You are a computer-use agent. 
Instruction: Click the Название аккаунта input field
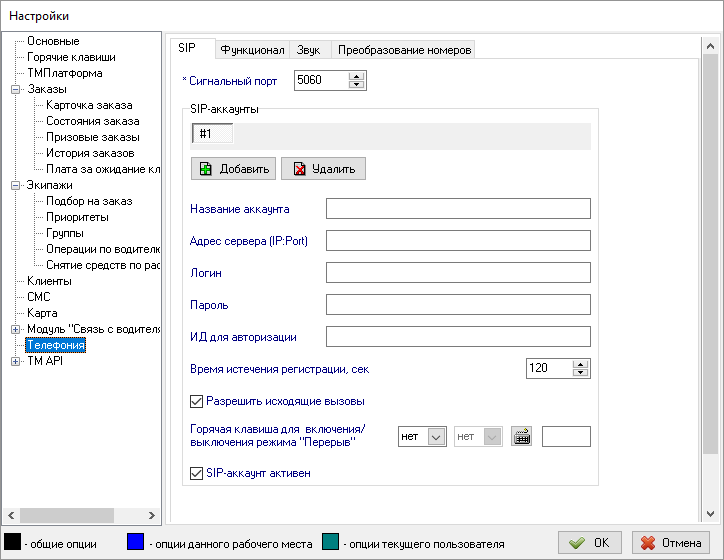pos(458,208)
